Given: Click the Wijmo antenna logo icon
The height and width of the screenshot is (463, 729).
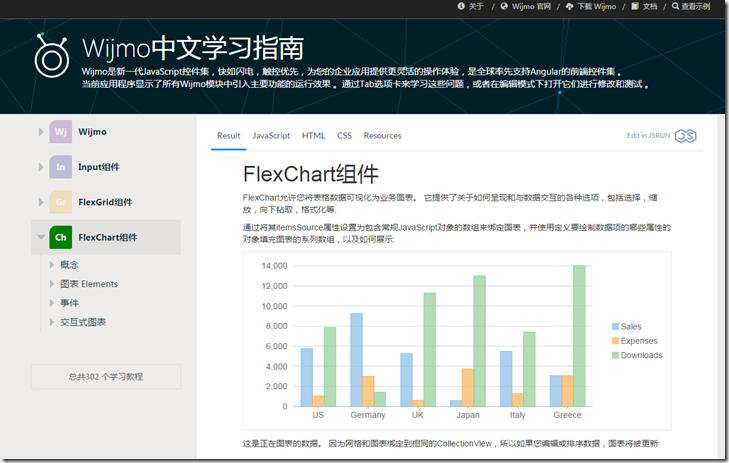Looking at the screenshot, I should click(x=51, y=55).
